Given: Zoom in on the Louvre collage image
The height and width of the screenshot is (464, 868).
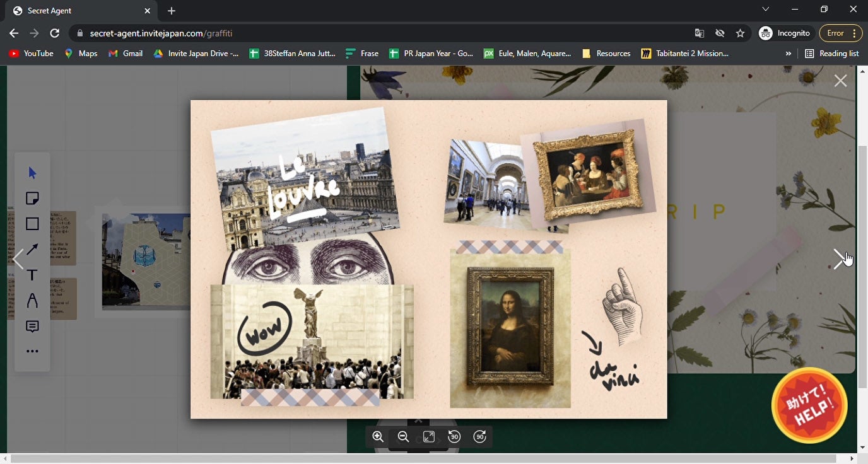Looking at the screenshot, I should (x=378, y=436).
